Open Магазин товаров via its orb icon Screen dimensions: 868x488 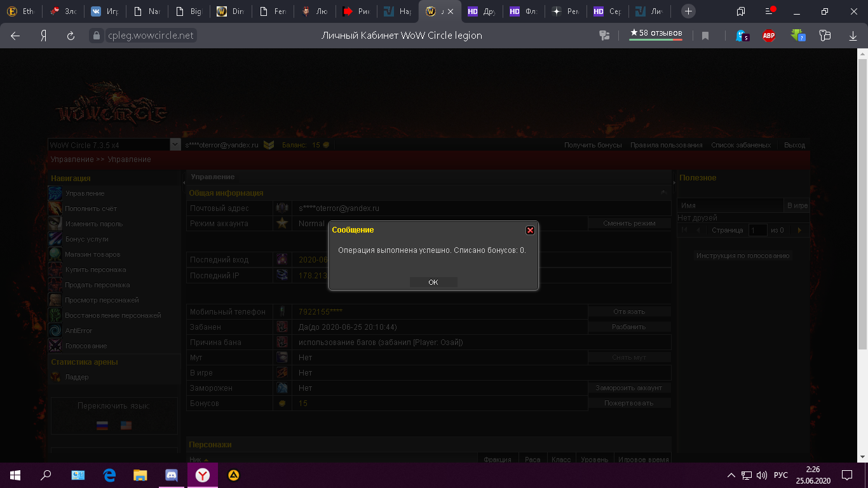point(56,254)
